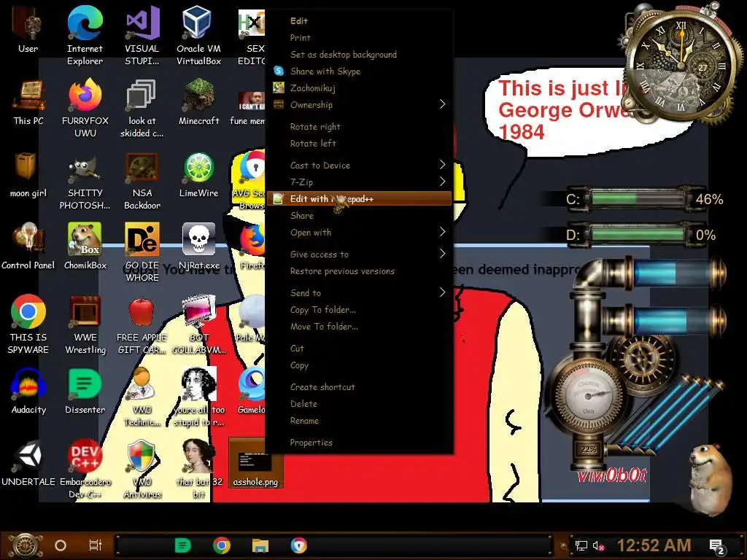Viewport: 747px width, 560px height.
Task: Select the NSA Backdoor icon
Action: [142, 180]
